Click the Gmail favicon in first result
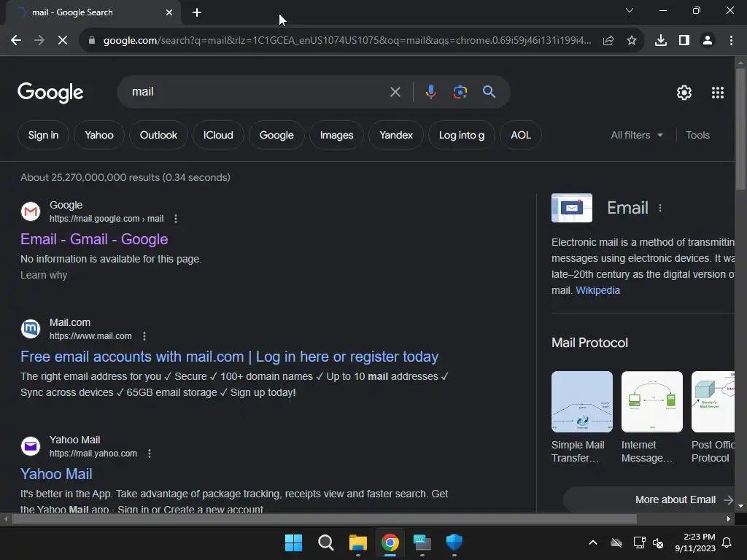The height and width of the screenshot is (560, 747). [x=31, y=211]
